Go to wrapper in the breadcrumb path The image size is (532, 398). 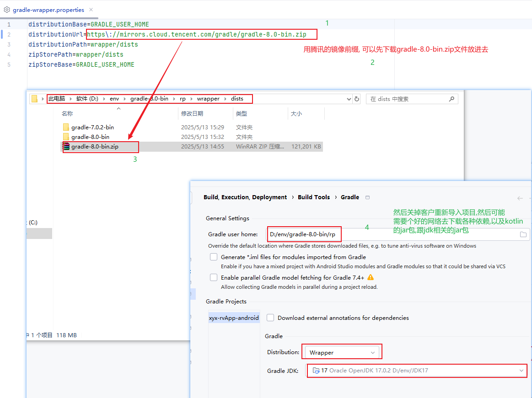[x=208, y=99]
